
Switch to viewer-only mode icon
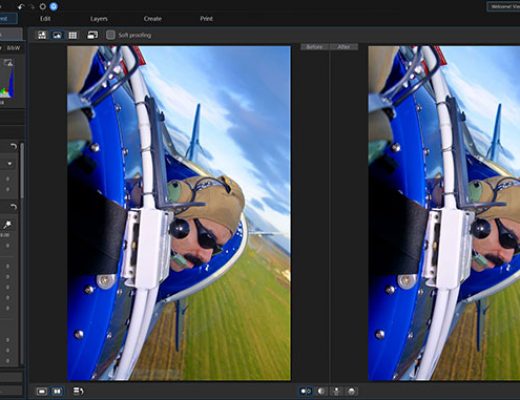(x=57, y=35)
